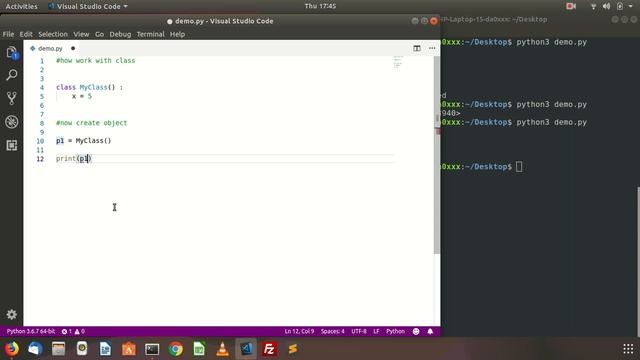The height and width of the screenshot is (360, 640).
Task: Click the errors and warnings counter
Action: coord(73,331)
